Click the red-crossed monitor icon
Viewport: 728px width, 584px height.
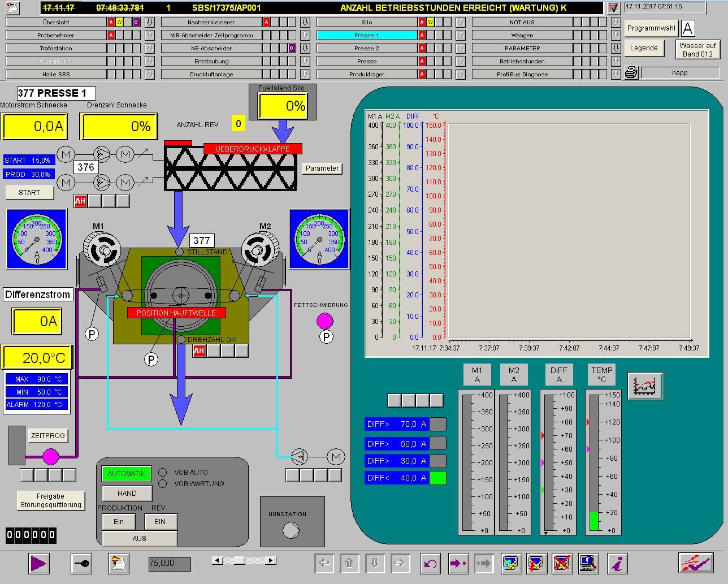pos(562,563)
